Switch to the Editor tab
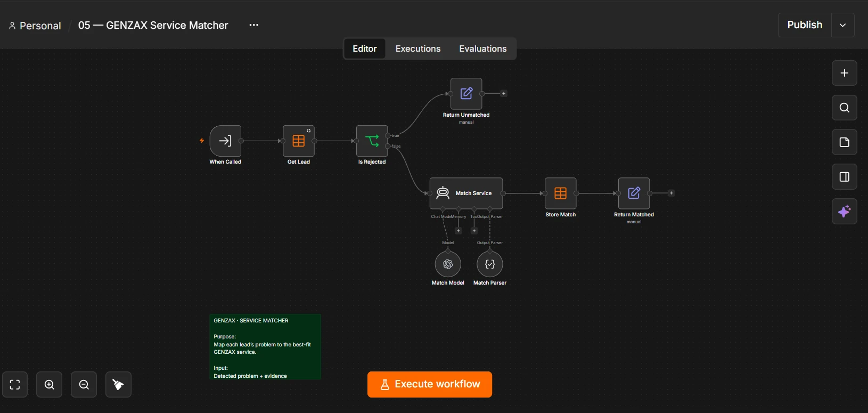This screenshot has width=868, height=413. pos(365,48)
